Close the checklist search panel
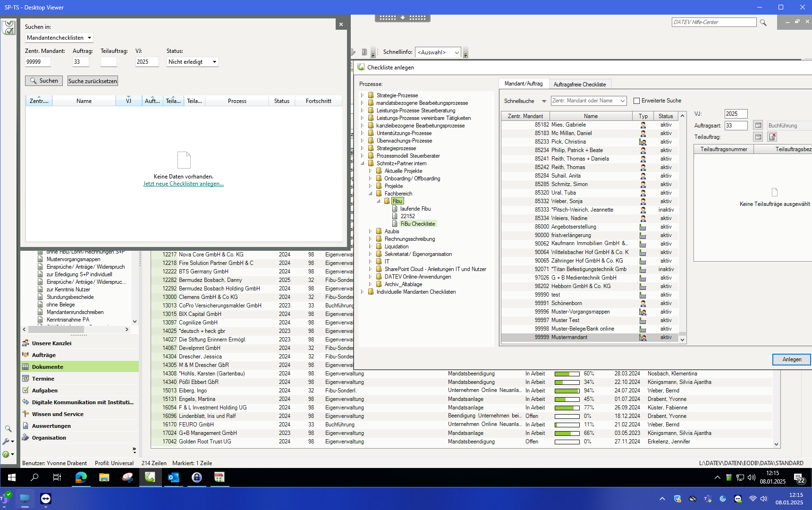The height and width of the screenshot is (510, 812). (341, 25)
